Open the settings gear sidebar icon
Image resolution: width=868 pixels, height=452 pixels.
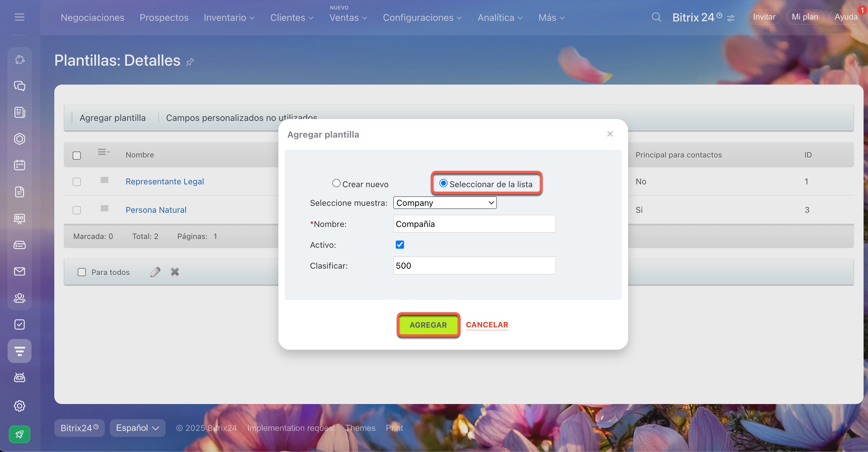pos(20,406)
